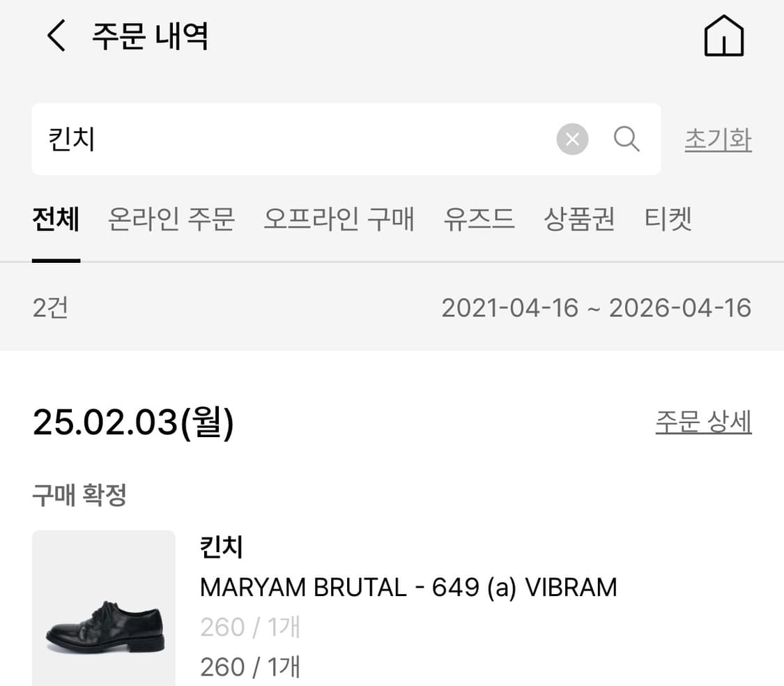The image size is (784, 686).
Task: Tap the magnifying glass to search
Action: click(627, 139)
